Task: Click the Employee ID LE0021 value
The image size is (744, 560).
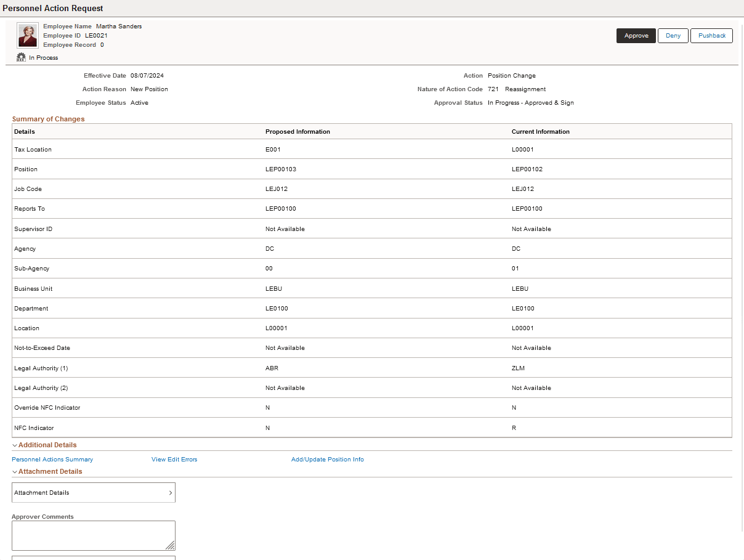Action: [96, 36]
